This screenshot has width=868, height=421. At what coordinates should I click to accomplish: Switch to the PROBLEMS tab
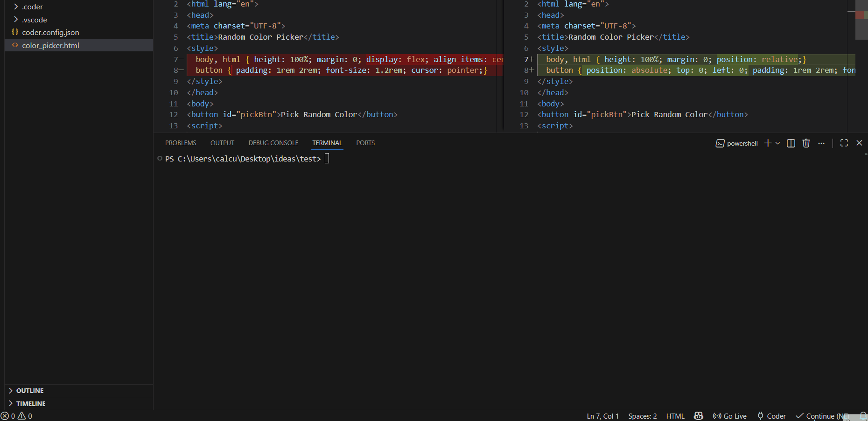click(x=181, y=143)
